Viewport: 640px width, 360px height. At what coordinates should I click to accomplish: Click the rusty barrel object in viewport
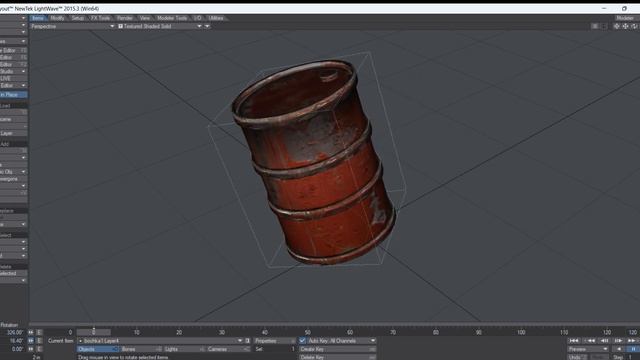pos(314,163)
